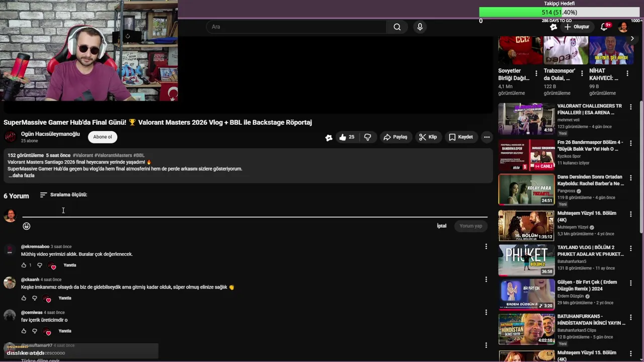
Task: Open PHUKET Tayland vlog thumbnail
Action: (526, 260)
